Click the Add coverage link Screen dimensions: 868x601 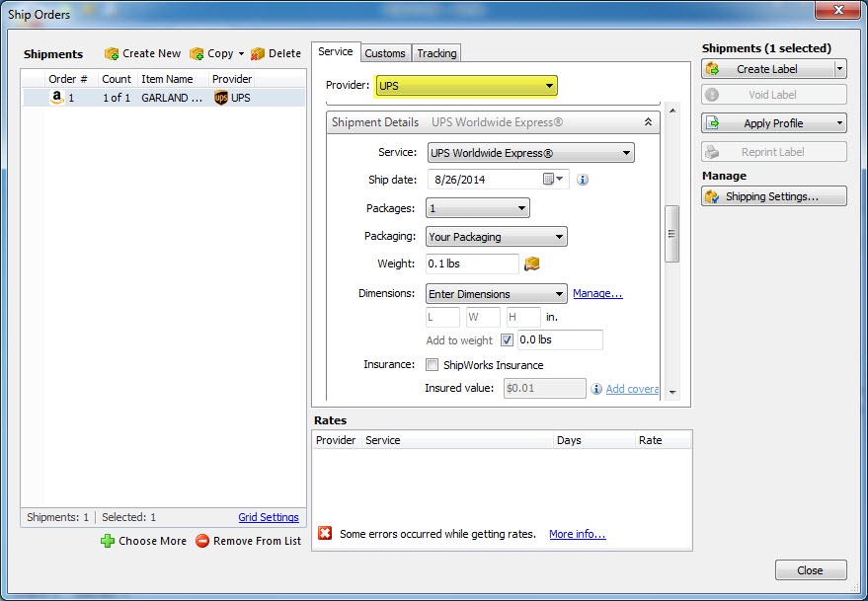click(x=632, y=389)
